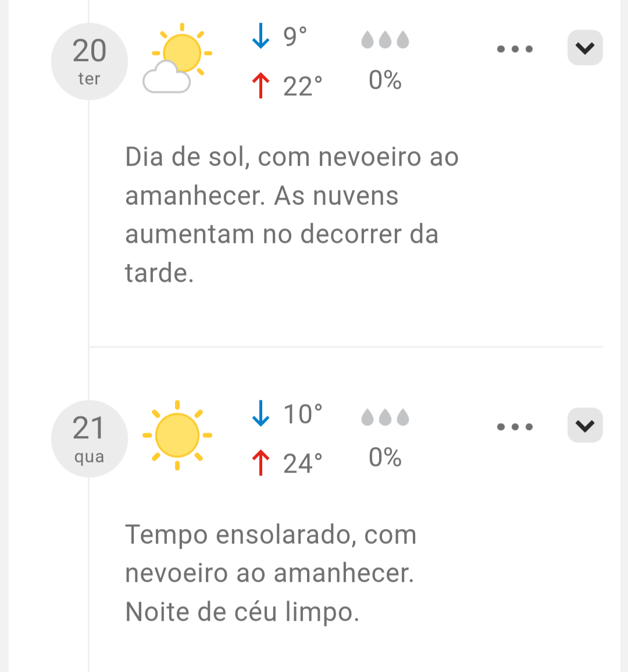628x672 pixels.
Task: Select the 21 qua date circle
Action: tap(89, 438)
